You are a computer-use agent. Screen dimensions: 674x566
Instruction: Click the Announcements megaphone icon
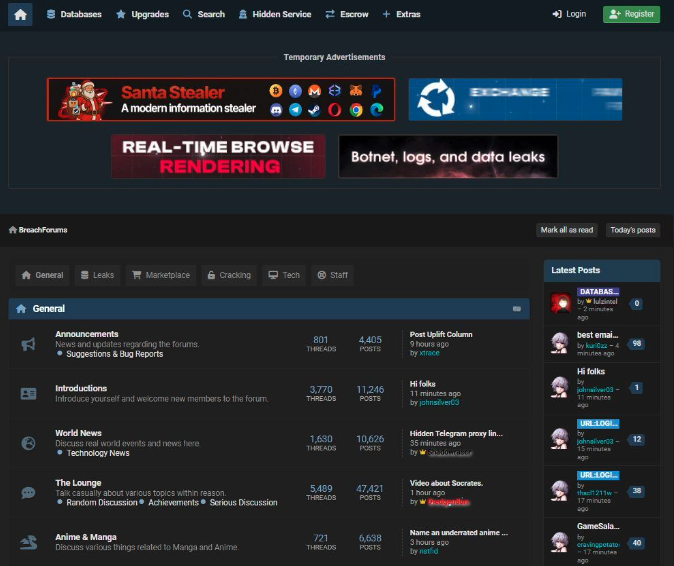[28, 344]
